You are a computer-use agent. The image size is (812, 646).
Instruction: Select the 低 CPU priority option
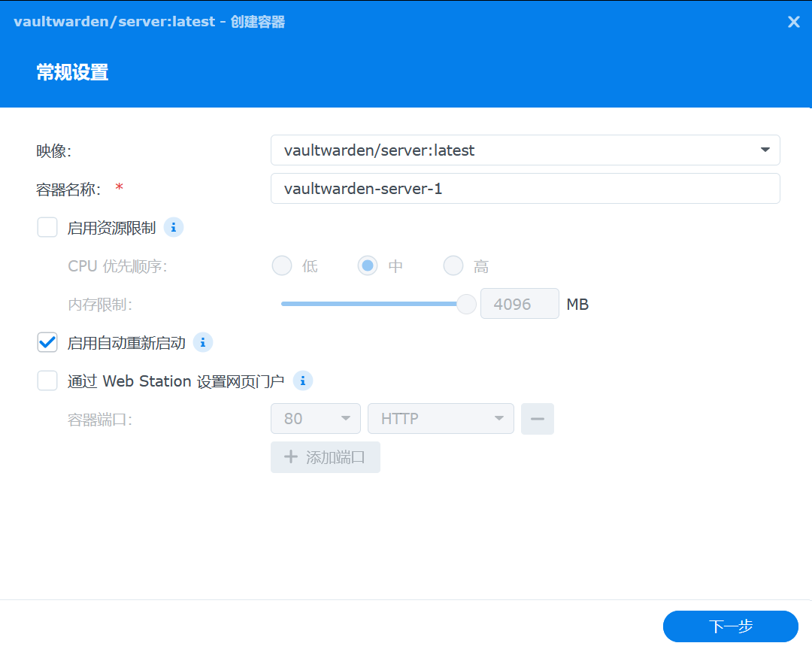click(281, 265)
